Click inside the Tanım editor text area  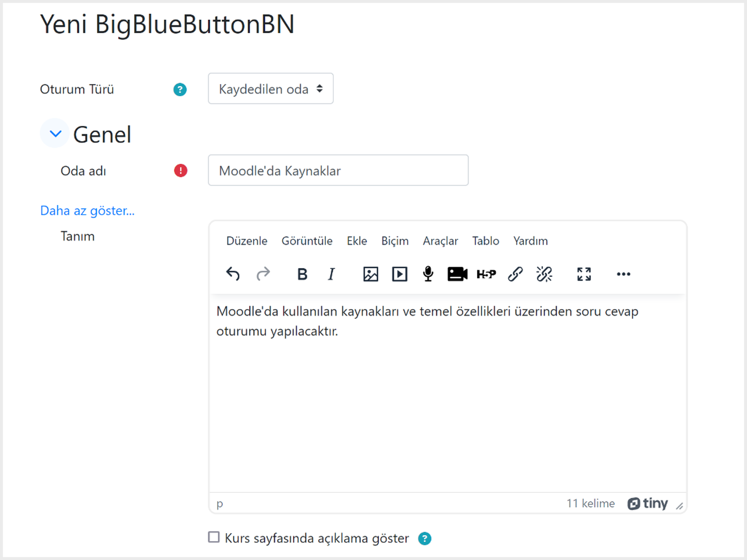coord(447,393)
